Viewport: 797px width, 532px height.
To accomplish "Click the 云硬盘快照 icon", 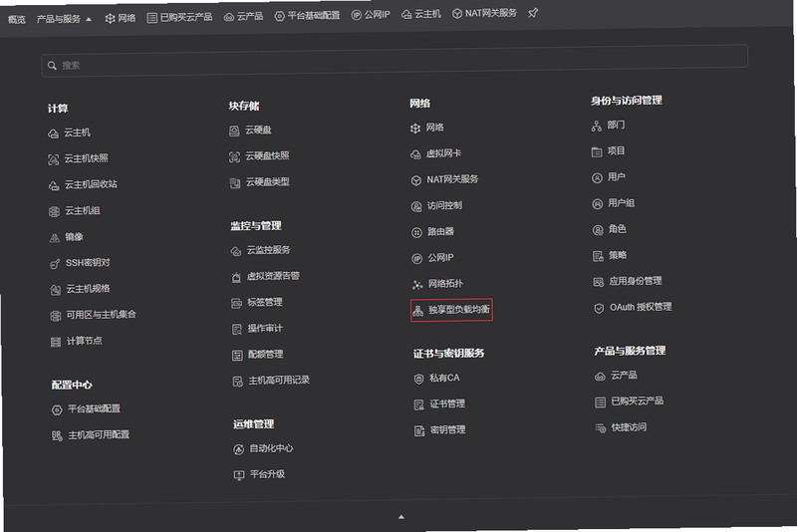I will click(x=234, y=157).
